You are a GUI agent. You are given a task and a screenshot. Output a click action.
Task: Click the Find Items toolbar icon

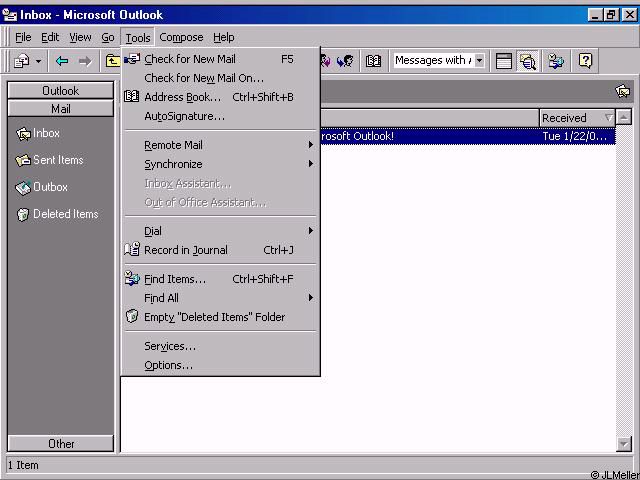pos(556,61)
